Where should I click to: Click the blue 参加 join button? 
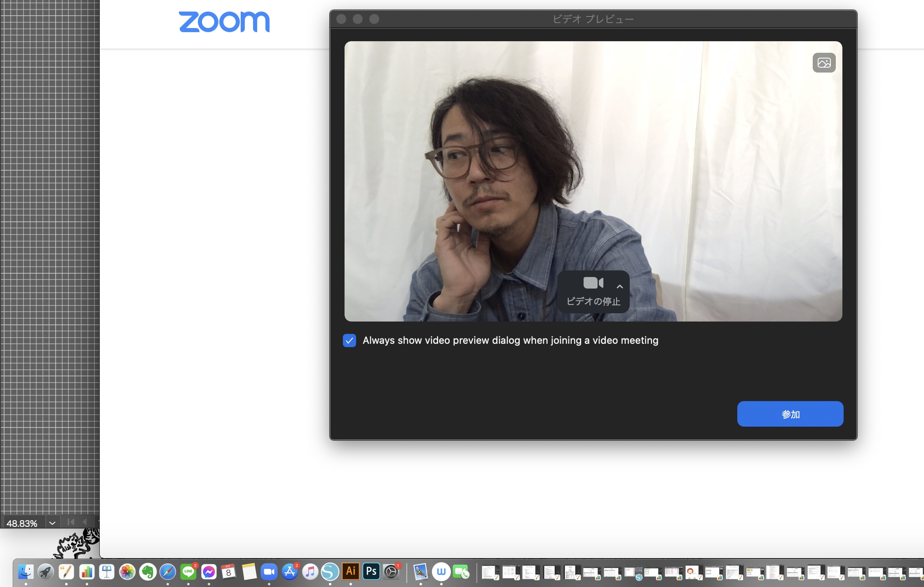(790, 414)
